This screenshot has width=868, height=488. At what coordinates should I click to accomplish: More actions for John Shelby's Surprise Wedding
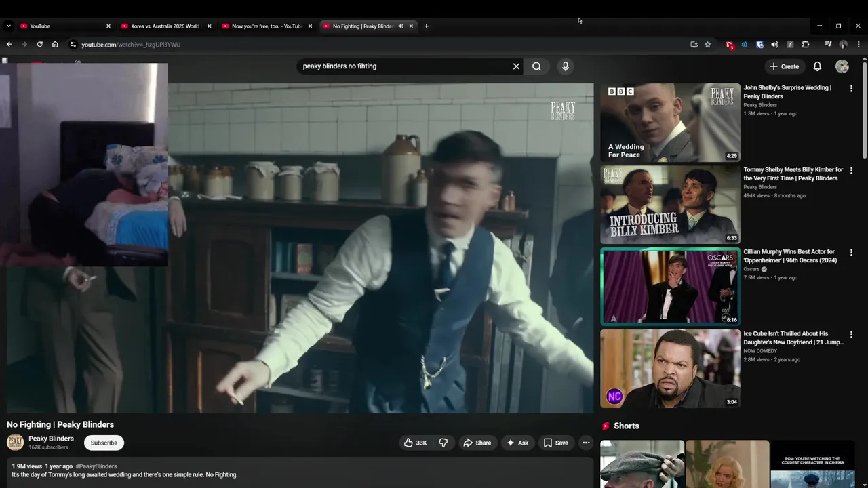(x=851, y=88)
